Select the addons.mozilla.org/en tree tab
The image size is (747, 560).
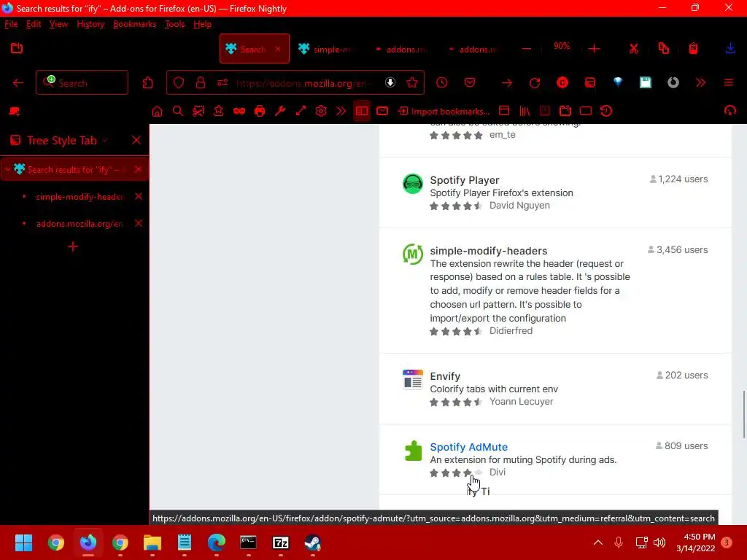(80, 224)
